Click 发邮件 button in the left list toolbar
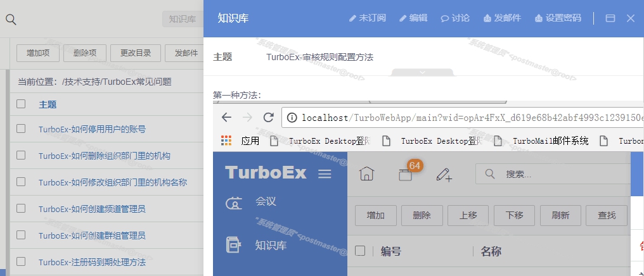This screenshot has width=644, height=276. (184, 53)
